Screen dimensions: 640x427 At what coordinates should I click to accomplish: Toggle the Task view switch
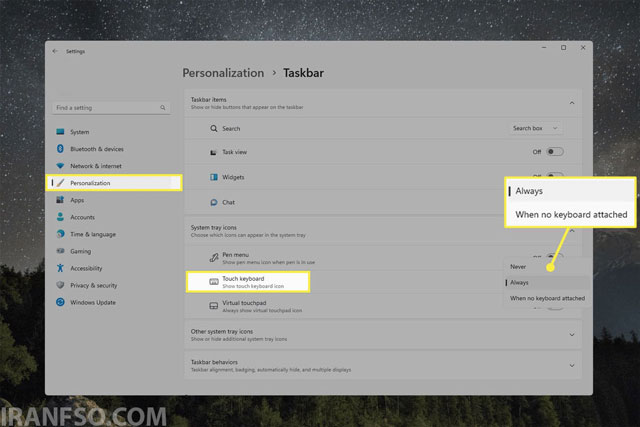click(555, 152)
